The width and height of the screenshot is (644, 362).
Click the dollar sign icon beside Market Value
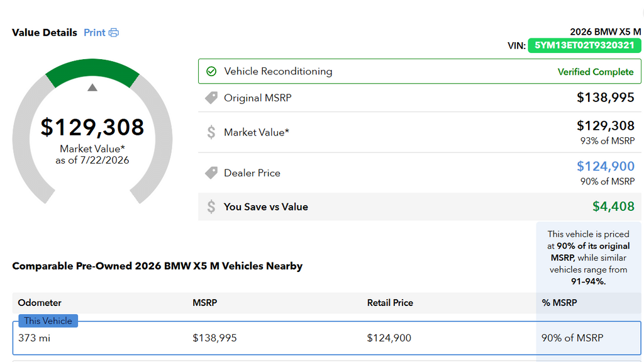click(211, 132)
